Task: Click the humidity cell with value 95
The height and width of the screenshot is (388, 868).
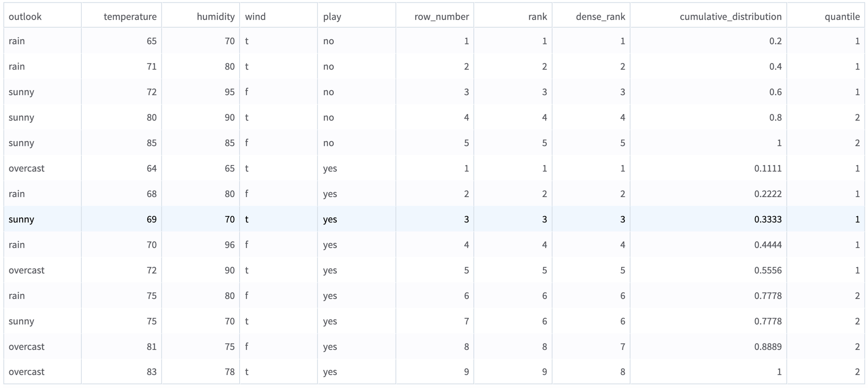Action: pos(230,92)
